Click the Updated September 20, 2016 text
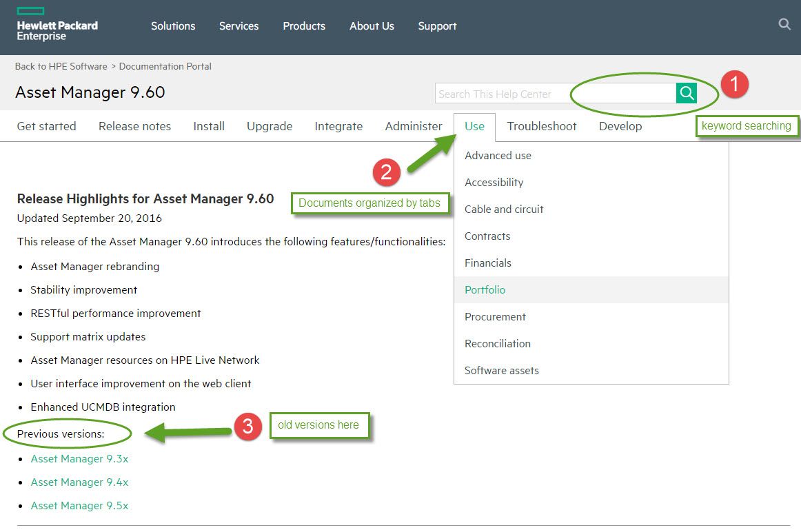The width and height of the screenshot is (801, 532). [x=90, y=218]
